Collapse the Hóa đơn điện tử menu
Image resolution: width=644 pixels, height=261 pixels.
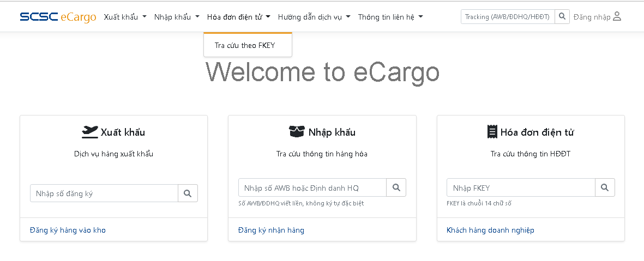point(239,17)
